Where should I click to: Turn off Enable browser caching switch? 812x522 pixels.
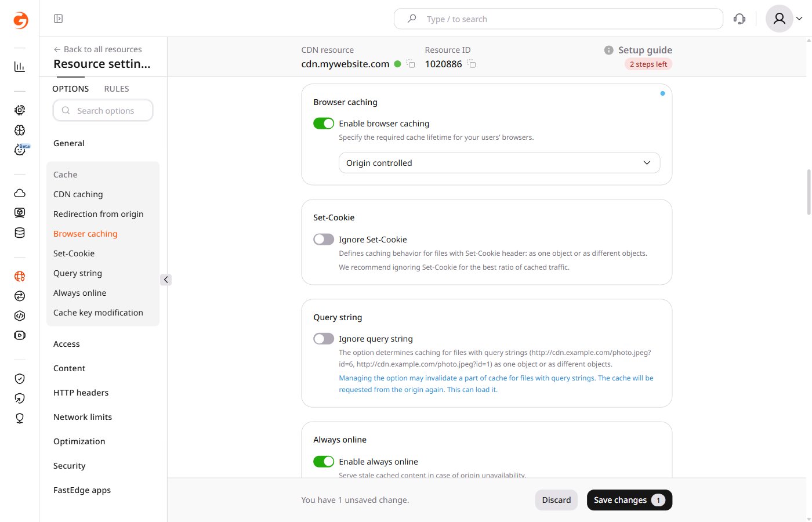point(324,123)
